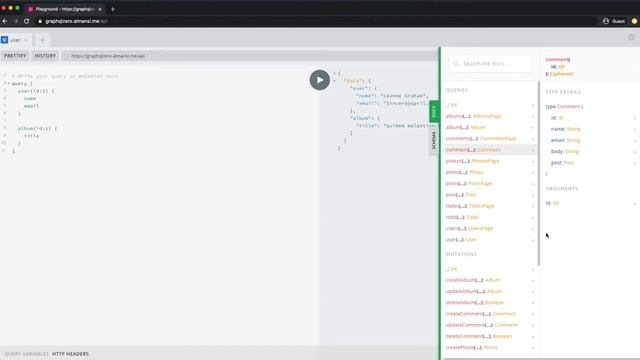Viewport: 640px width, 360px height.
Task: Click the docs panel horizontal scrollbar
Action: 541,359
